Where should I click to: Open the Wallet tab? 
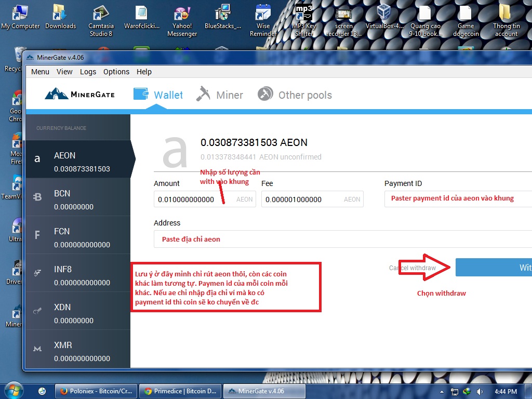point(158,95)
